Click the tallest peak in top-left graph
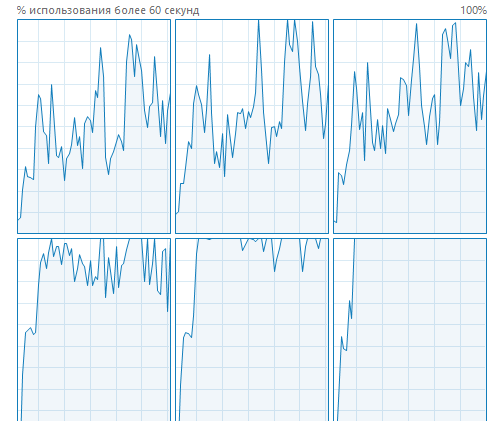This screenshot has height=421, width=504. pos(130,35)
